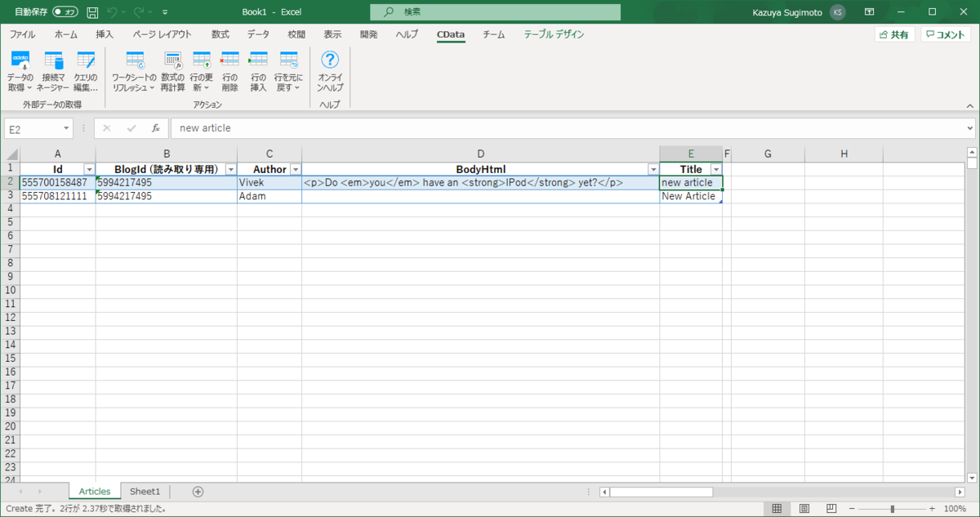Open the CData Get Data icon
Viewport: 980px width, 517px height.
pos(20,60)
